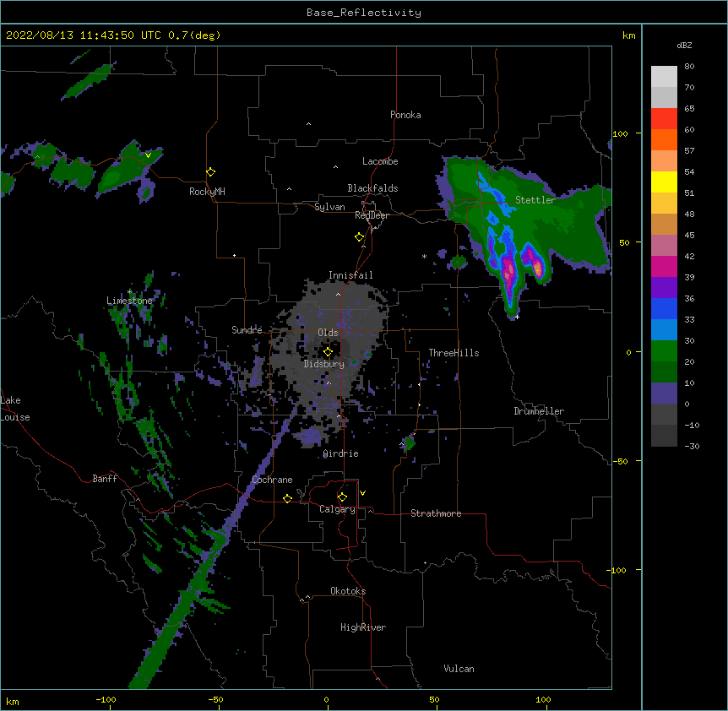The width and height of the screenshot is (728, 711).
Task: Select the bright green 20-30 dBZ legend swatch
Action: pyautogui.click(x=664, y=351)
